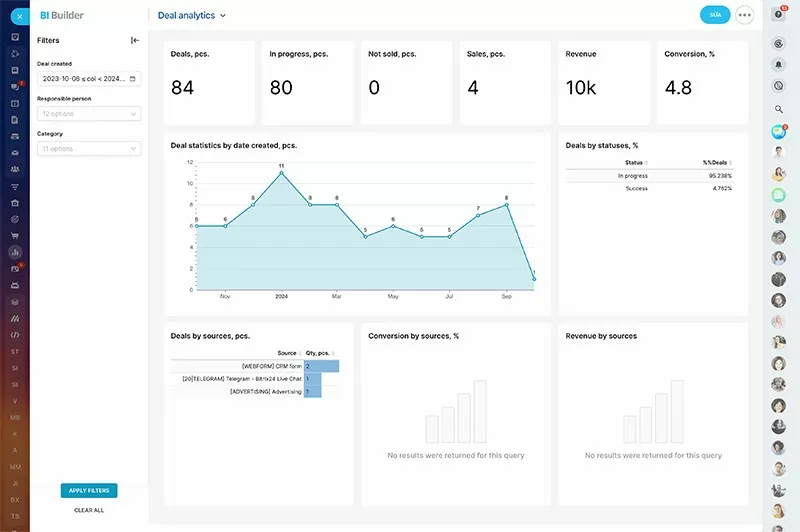800x532 pixels.
Task: Expand the Category options dropdown
Action: coord(89,149)
